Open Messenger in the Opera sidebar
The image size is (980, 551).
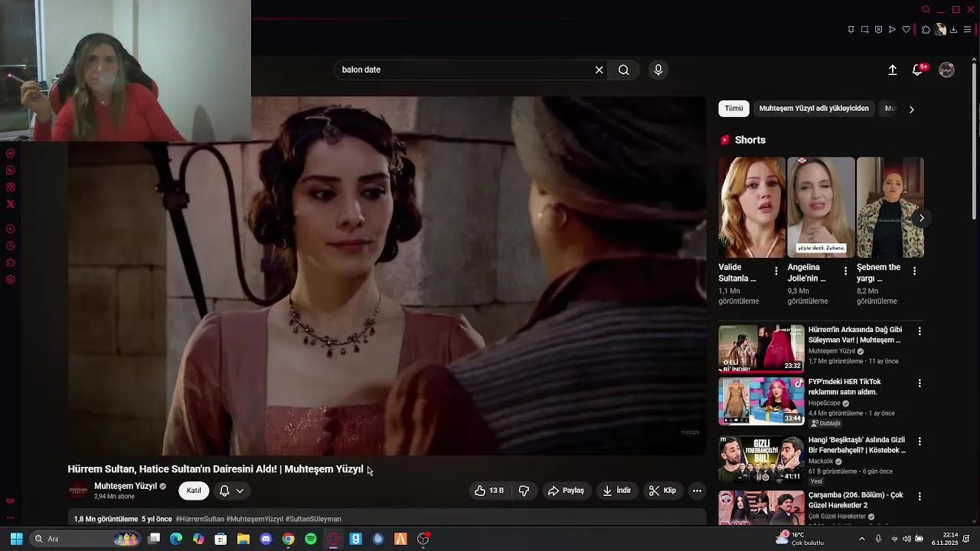coord(11,153)
